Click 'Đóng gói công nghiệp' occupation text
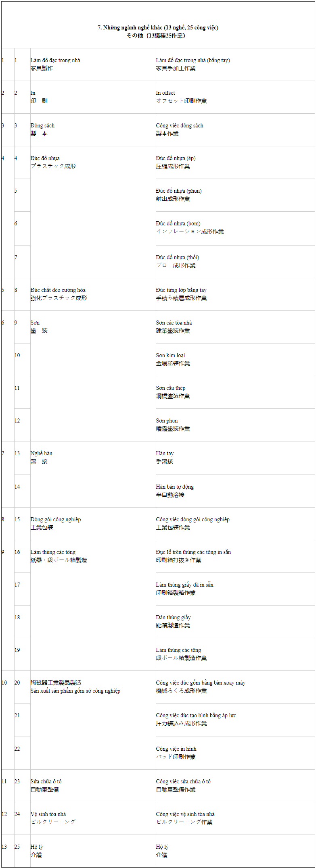 pyautogui.click(x=55, y=519)
